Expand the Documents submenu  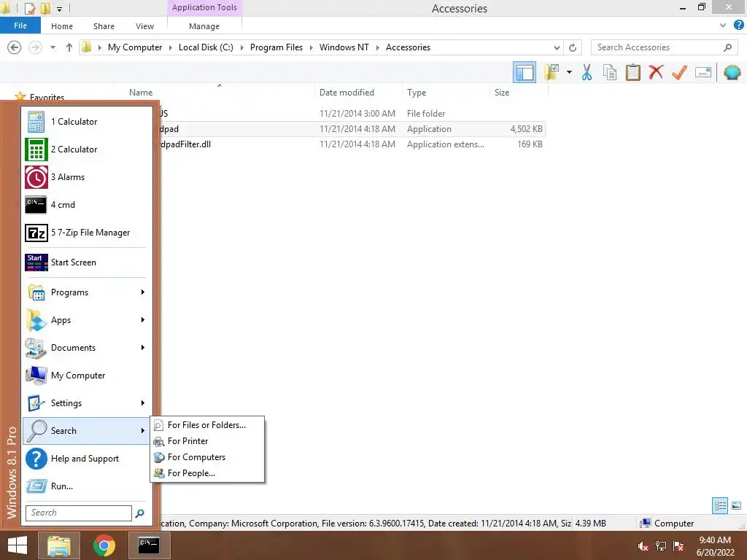[x=87, y=348]
